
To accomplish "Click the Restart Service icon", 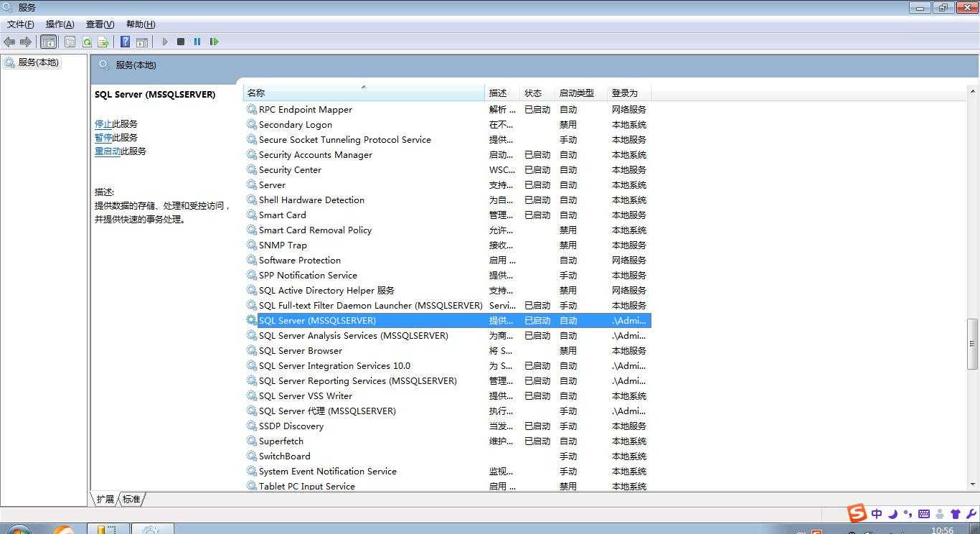I will [214, 42].
